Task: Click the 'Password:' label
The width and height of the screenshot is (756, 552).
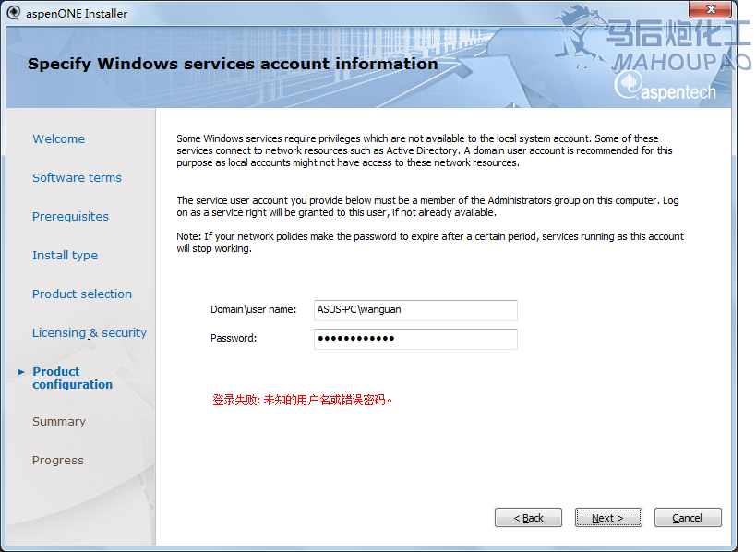Action: click(234, 338)
